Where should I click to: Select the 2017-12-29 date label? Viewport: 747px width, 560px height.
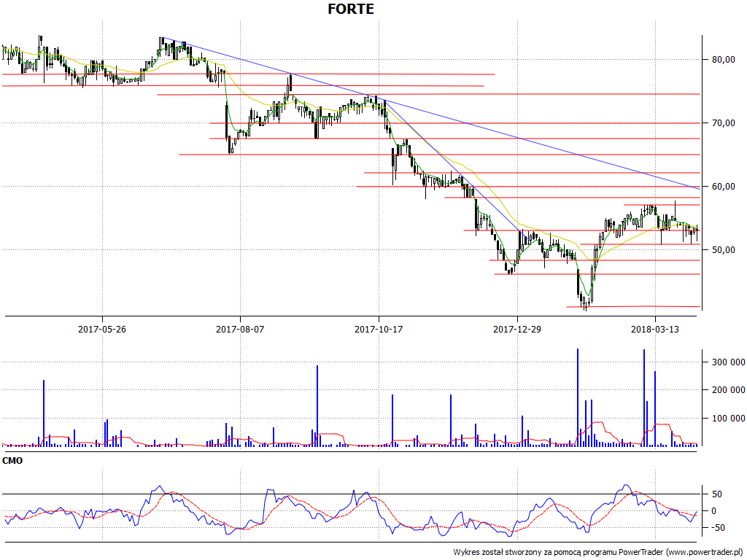pyautogui.click(x=517, y=329)
